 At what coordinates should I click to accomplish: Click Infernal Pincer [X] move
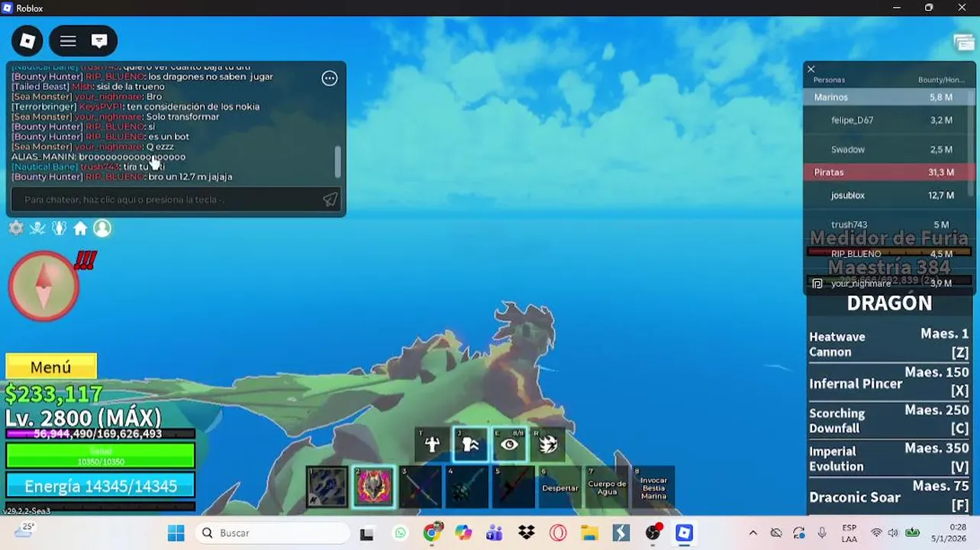[x=889, y=382]
